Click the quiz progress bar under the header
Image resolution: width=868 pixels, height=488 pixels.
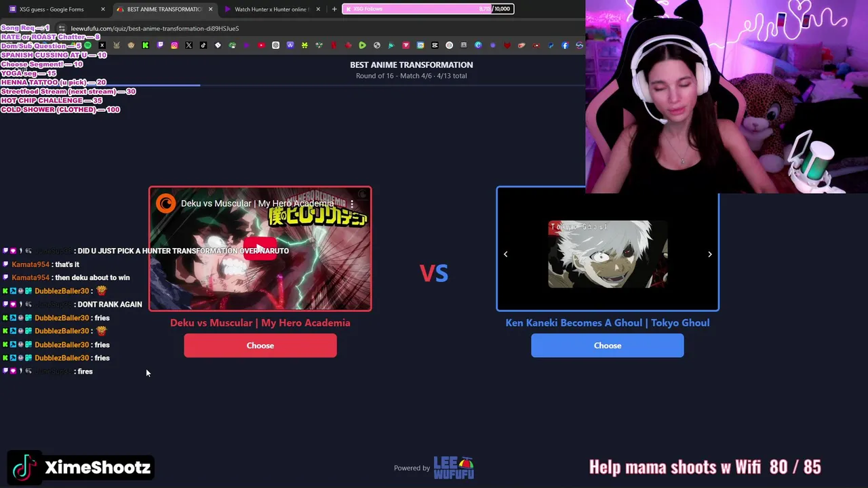pyautogui.click(x=293, y=85)
